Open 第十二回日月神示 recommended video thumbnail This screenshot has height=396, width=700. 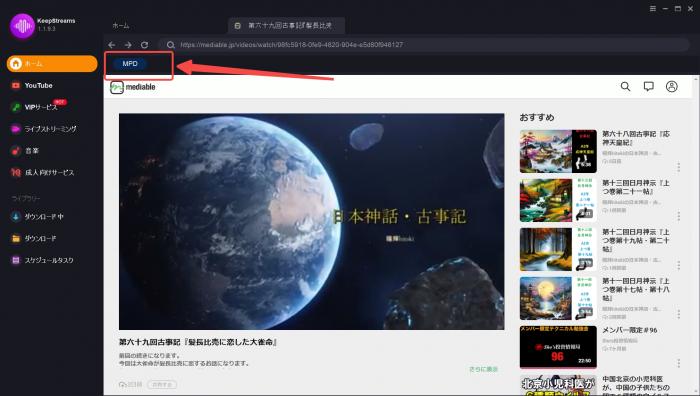coord(558,249)
